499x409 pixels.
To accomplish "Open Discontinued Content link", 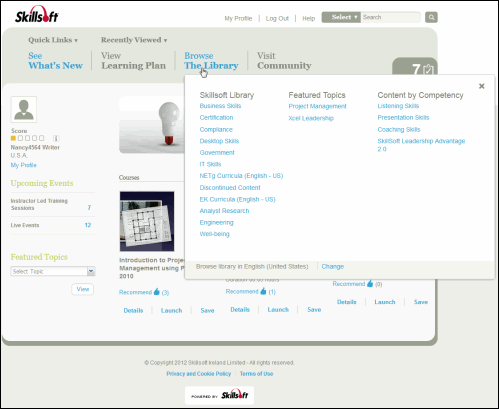I will tap(230, 187).
